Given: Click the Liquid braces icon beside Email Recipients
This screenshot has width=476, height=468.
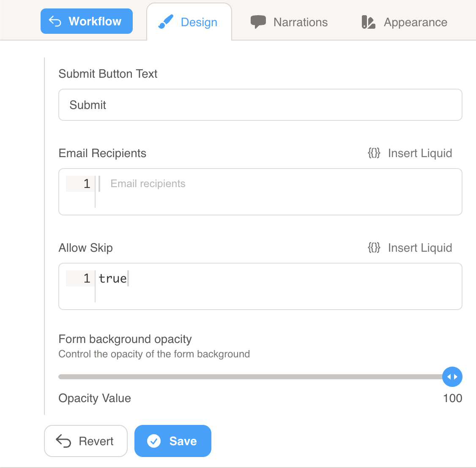Looking at the screenshot, I should tap(374, 153).
